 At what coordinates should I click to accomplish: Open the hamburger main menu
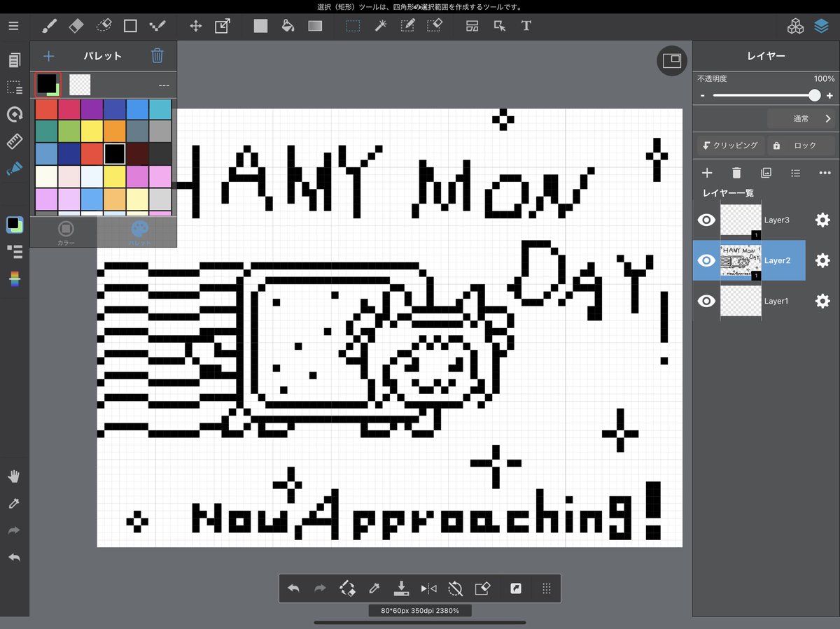(x=14, y=26)
